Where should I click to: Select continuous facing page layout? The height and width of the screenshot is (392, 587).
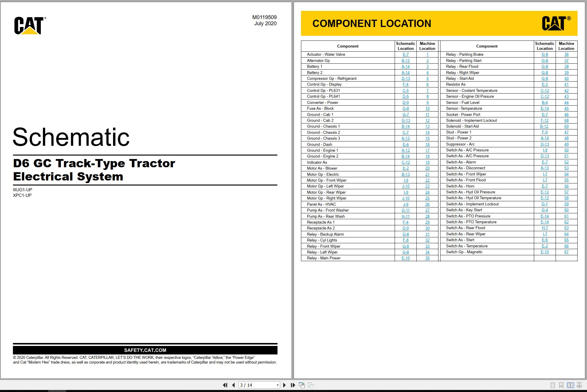pyautogui.click(x=579, y=385)
